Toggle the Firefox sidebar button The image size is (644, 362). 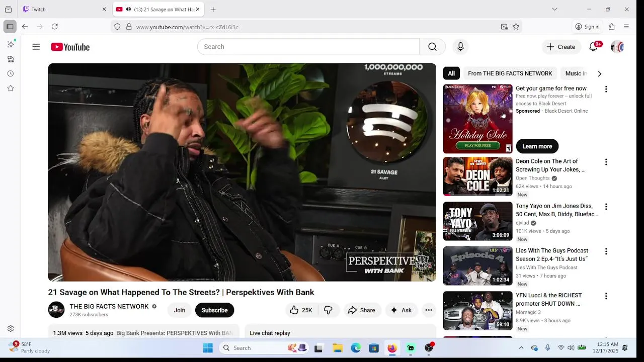point(10,27)
